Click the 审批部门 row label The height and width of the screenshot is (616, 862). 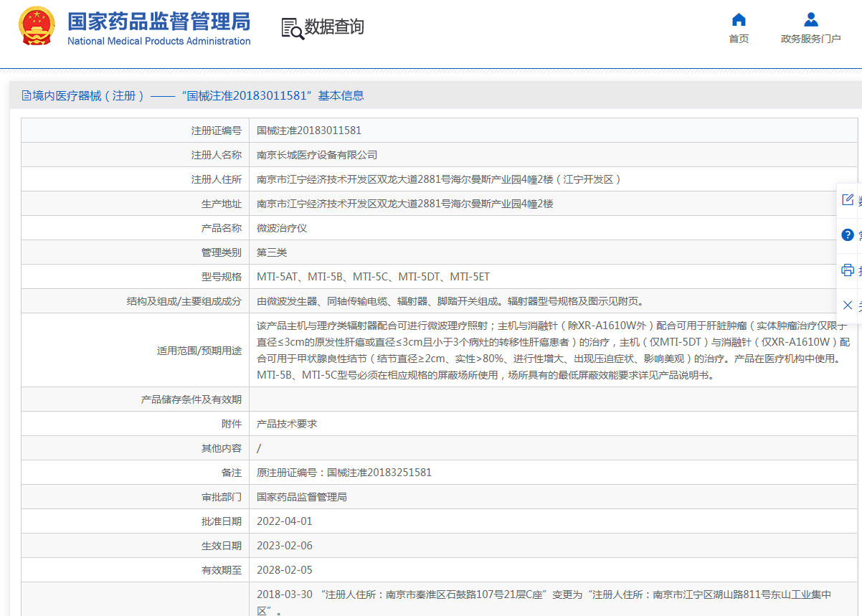click(x=222, y=497)
